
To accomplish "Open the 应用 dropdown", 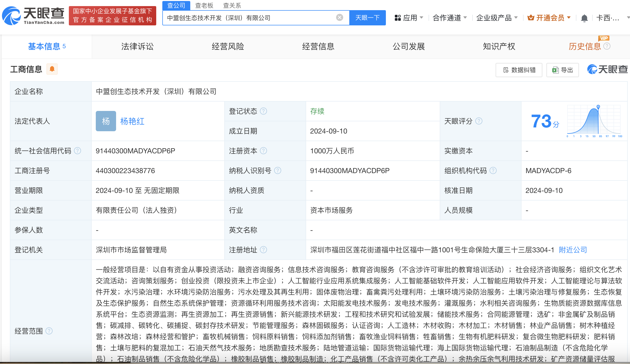I will coord(408,18).
